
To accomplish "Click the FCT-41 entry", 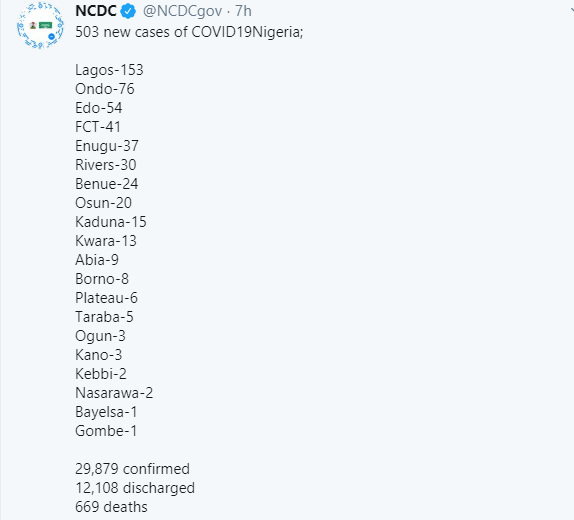I will coord(98,127).
